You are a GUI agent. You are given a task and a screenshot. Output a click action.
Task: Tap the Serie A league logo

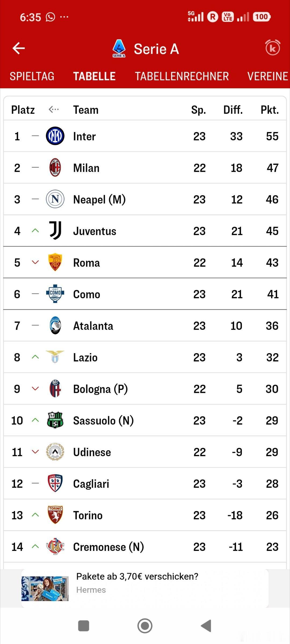(x=119, y=48)
